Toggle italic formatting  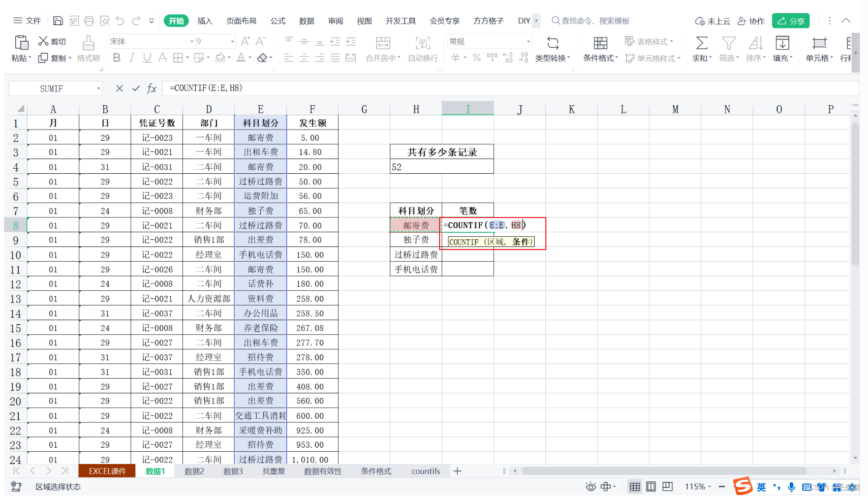point(132,58)
